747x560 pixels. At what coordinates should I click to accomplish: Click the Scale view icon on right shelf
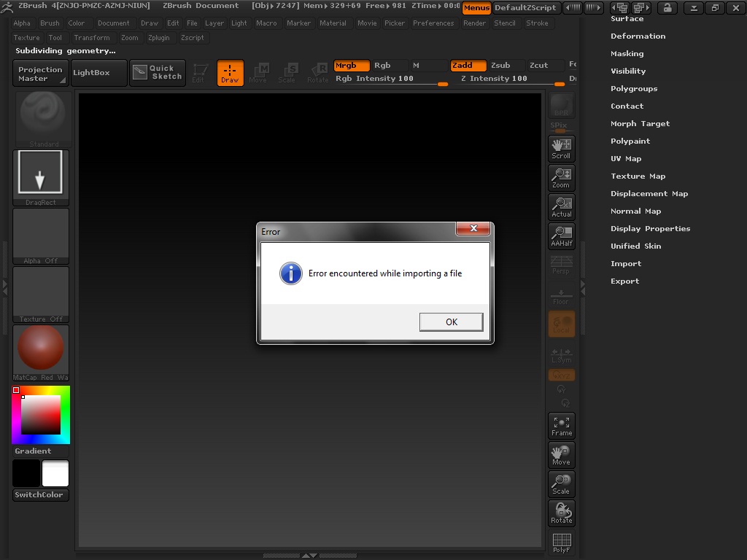[562, 484]
